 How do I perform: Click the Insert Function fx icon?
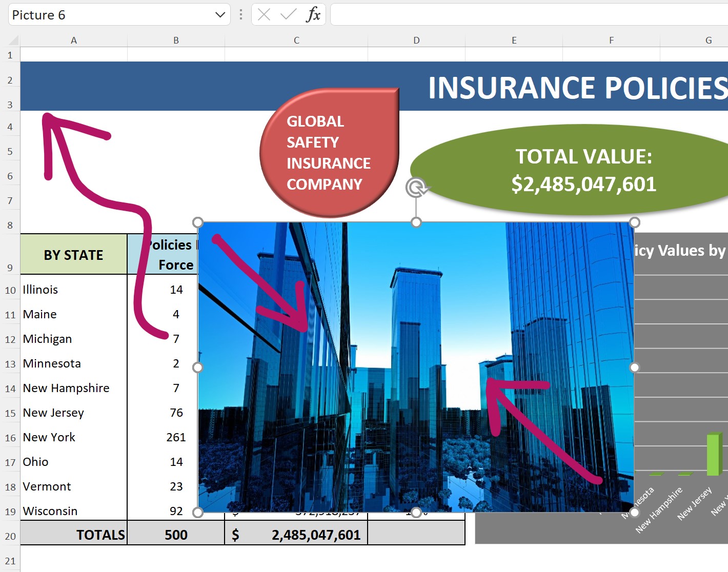coord(313,15)
